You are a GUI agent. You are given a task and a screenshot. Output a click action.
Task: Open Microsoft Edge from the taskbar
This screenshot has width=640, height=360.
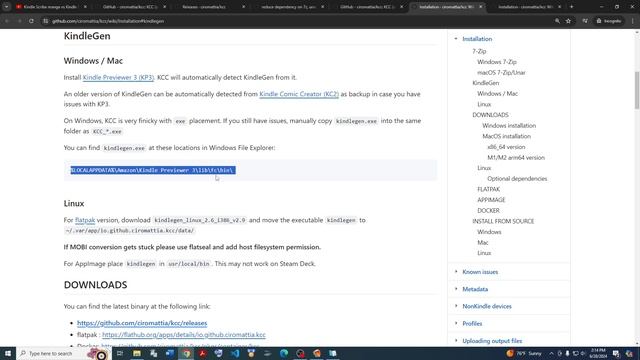click(x=284, y=353)
